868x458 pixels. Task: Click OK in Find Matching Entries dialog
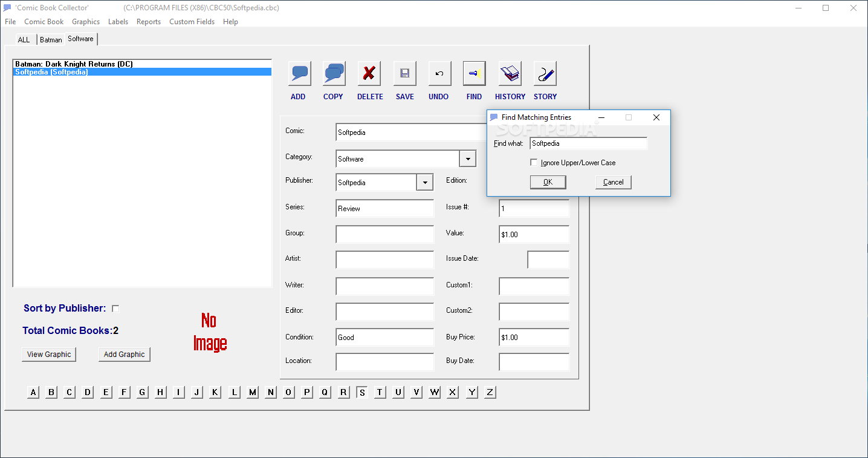click(x=548, y=182)
